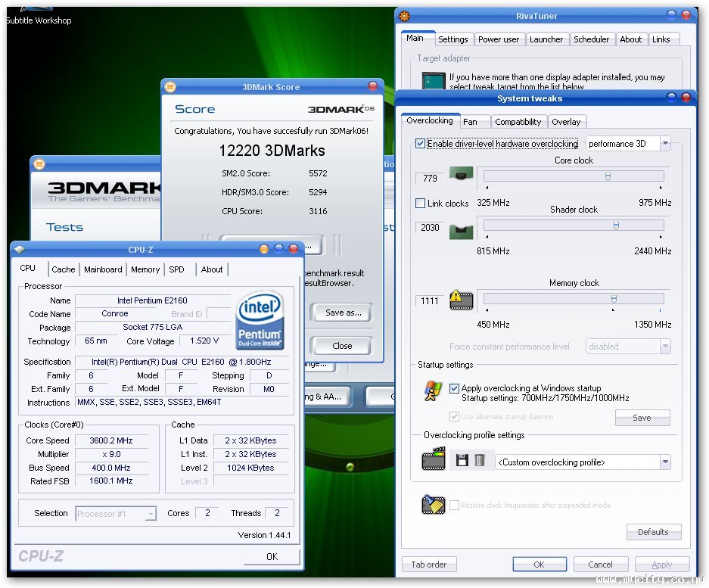Save the overclocking profile with floppy icon
Image resolution: width=709 pixels, height=588 pixels.
coord(462,460)
